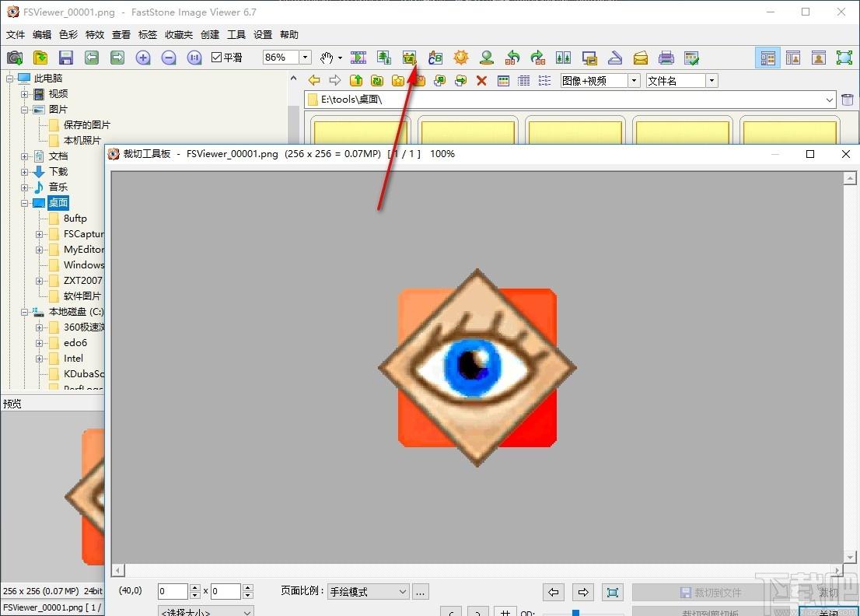Open the 编辑 menu
This screenshot has width=860, height=616.
coord(42,34)
